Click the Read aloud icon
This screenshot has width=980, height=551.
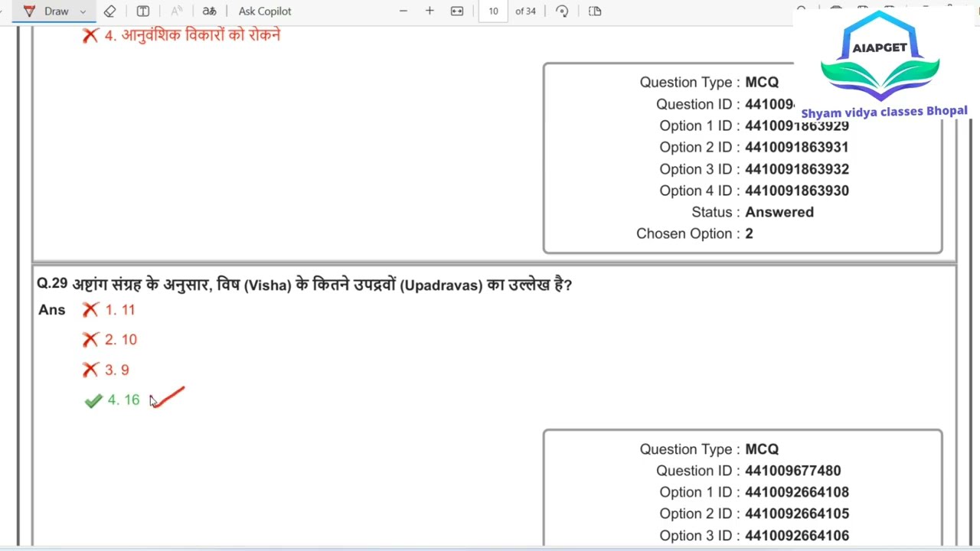[x=176, y=11]
